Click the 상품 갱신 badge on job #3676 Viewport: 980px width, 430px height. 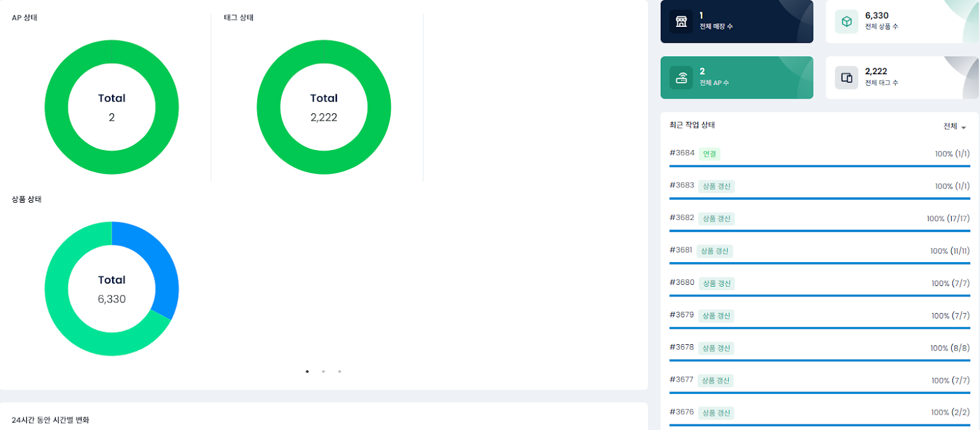(x=717, y=413)
